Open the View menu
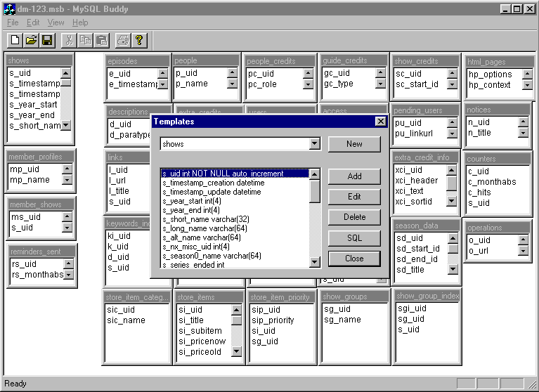The width and height of the screenshot is (539, 392). [56, 22]
